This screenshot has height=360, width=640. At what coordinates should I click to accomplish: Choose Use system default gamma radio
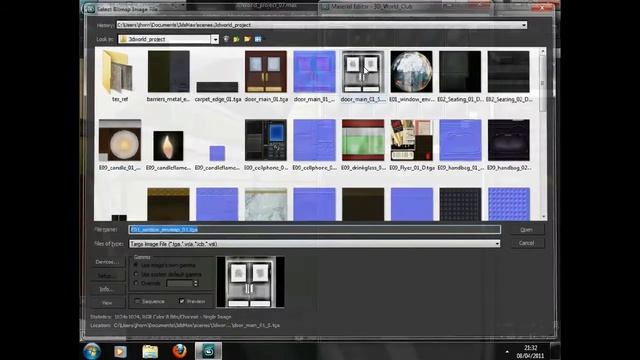pyautogui.click(x=136, y=274)
